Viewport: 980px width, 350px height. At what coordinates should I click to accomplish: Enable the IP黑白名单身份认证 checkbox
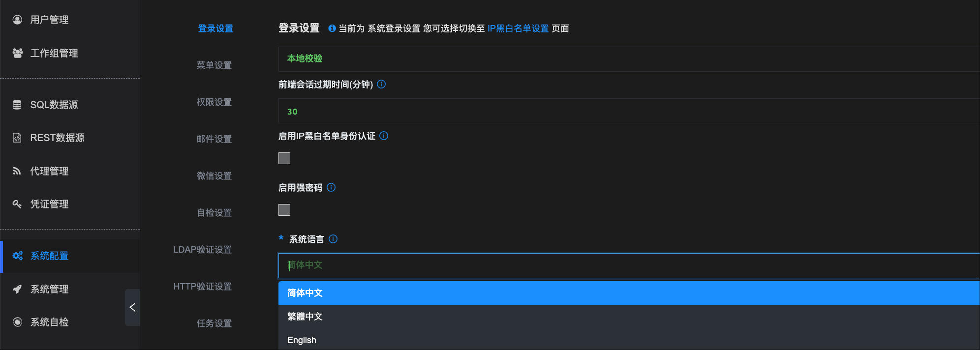[x=284, y=158]
